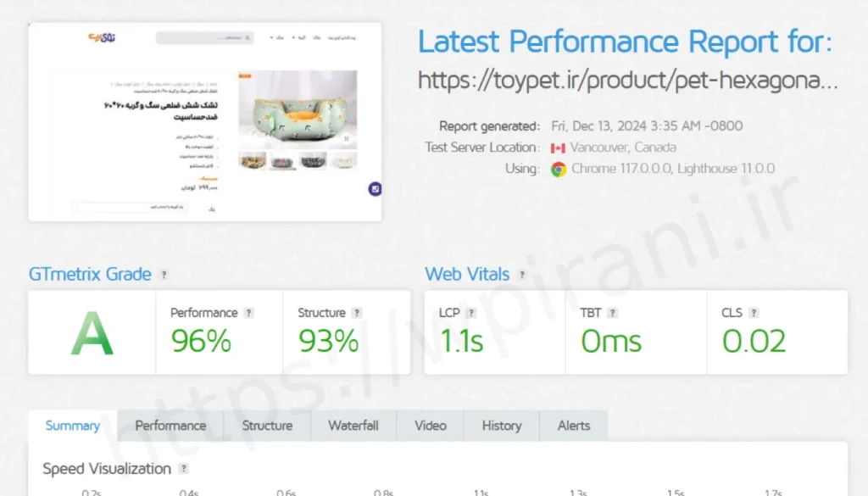
Task: Open the tested toypet.ir URL link
Action: tap(628, 81)
